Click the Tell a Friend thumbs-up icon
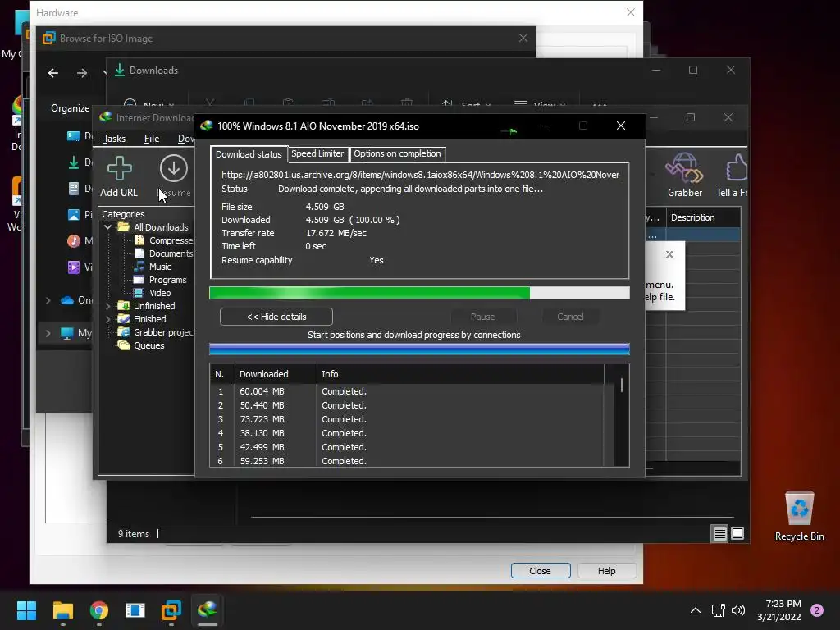Viewport: 840px width, 630px height. coord(736,168)
